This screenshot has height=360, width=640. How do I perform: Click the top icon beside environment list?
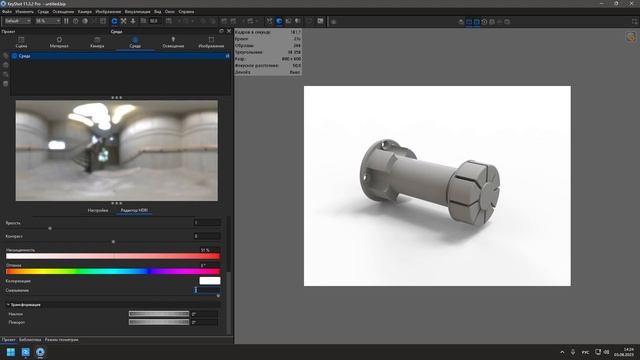pos(5,56)
